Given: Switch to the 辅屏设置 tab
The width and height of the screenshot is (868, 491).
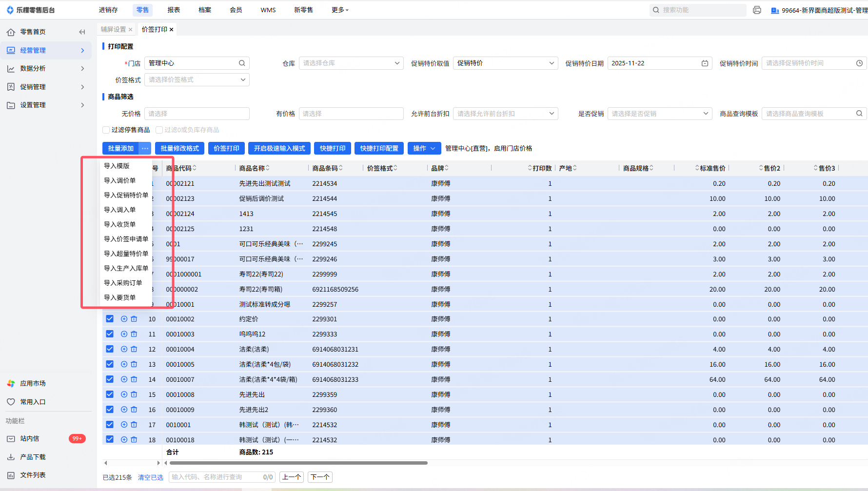Looking at the screenshot, I should pyautogui.click(x=113, y=30).
